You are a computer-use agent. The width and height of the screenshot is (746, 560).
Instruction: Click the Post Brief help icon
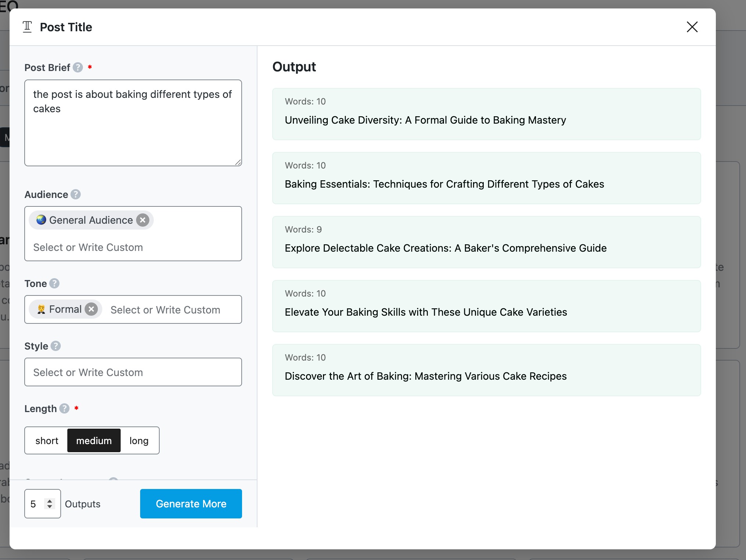pyautogui.click(x=78, y=67)
